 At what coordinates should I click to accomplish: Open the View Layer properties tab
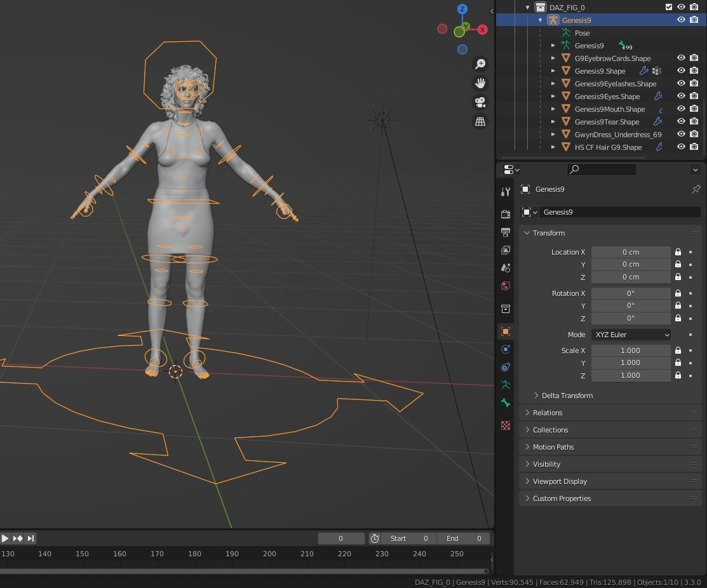[x=506, y=250]
